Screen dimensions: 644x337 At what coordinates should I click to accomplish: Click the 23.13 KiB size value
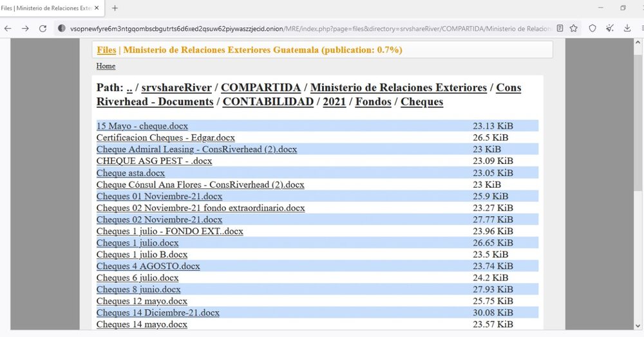[x=493, y=126]
